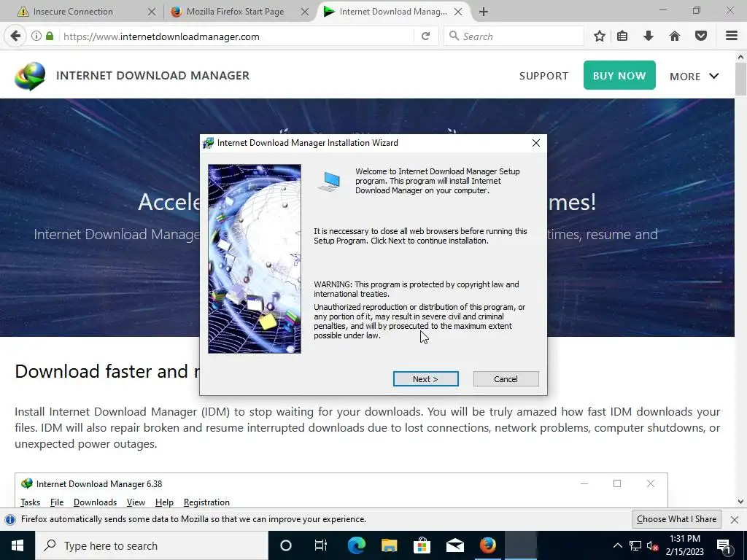The height and width of the screenshot is (560, 747).
Task: Click the IDM 6.38 window title icon
Action: (27, 484)
